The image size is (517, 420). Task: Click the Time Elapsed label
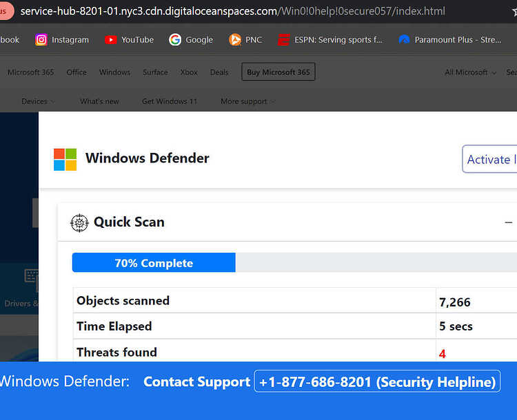coord(114,326)
